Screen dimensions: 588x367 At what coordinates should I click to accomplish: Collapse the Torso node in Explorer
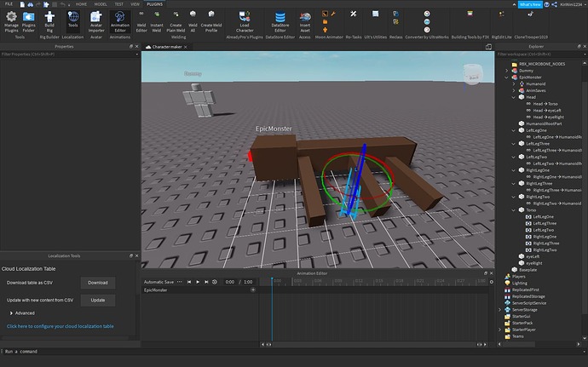coord(514,210)
